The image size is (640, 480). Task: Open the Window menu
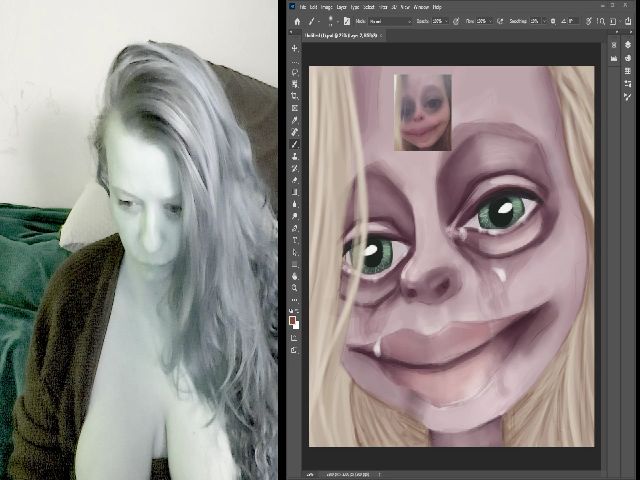pos(421,6)
